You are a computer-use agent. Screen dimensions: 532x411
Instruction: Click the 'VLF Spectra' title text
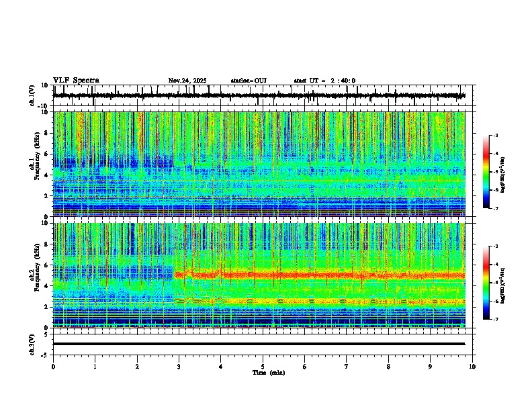(x=76, y=81)
